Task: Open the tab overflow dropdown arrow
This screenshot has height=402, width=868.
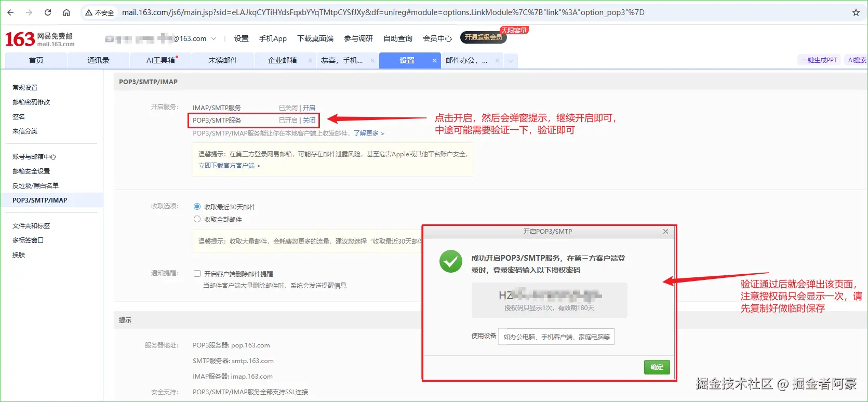Action: 511,61
